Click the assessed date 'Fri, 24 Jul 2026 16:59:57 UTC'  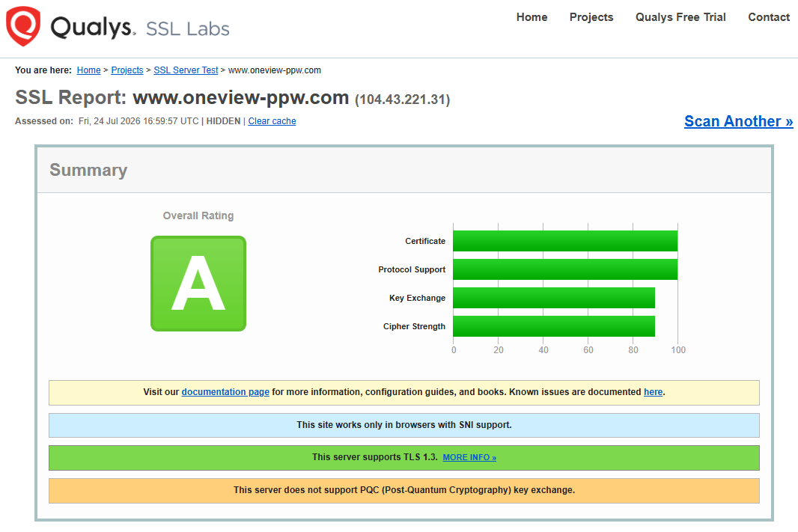[x=138, y=121]
